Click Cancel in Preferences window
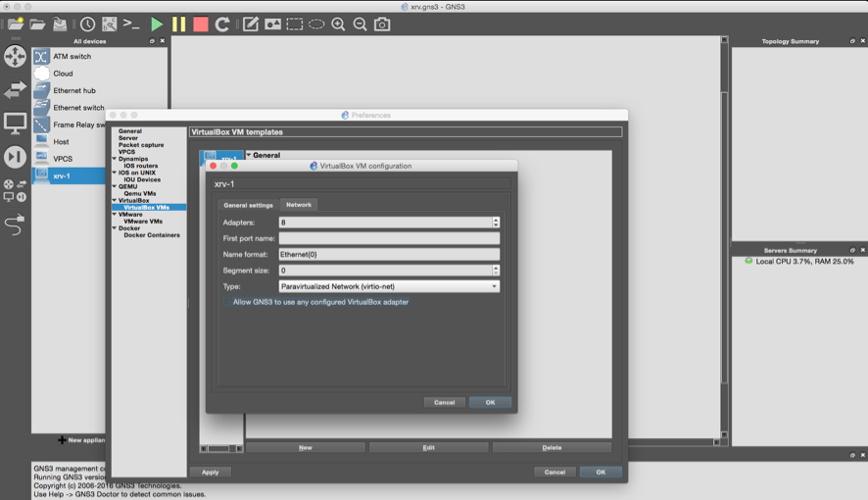 pyautogui.click(x=555, y=473)
